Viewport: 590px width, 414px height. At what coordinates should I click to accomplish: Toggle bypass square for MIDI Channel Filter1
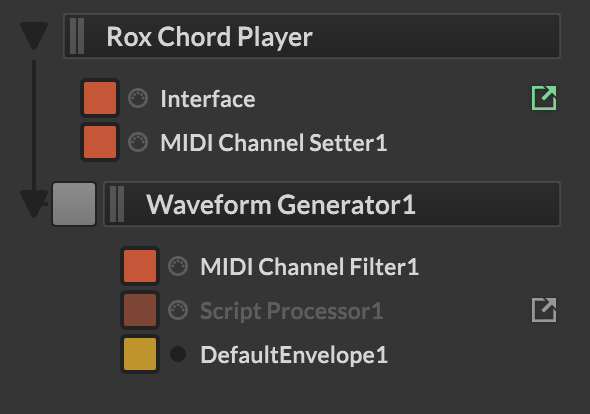pyautogui.click(x=140, y=266)
